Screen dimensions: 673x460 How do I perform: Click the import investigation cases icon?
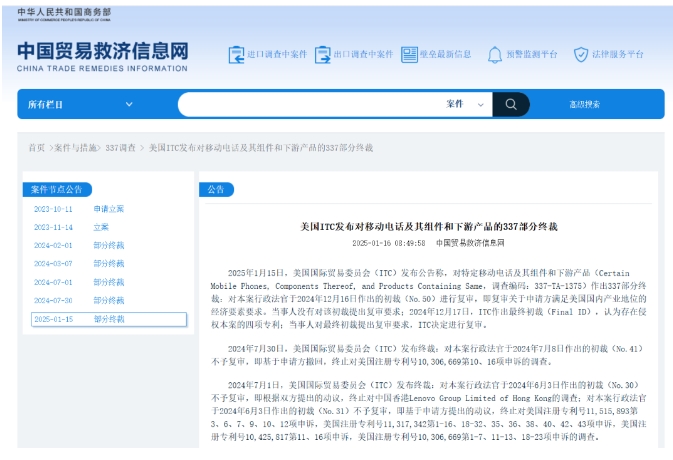click(236, 54)
